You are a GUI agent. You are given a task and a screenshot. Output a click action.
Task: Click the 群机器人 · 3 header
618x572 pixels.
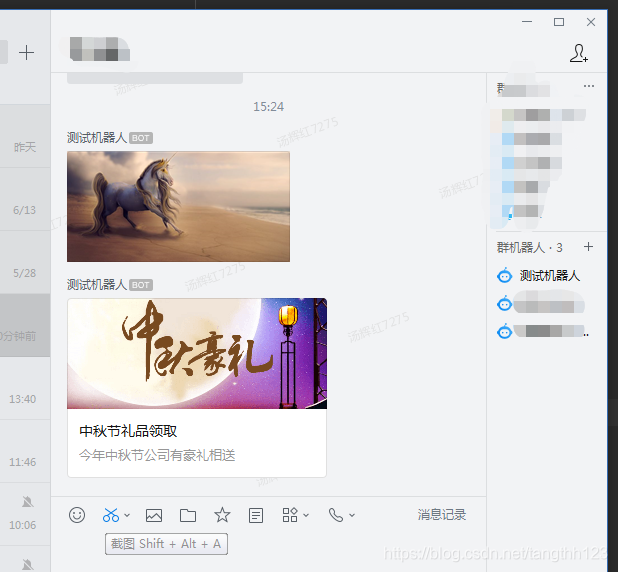pyautogui.click(x=529, y=248)
